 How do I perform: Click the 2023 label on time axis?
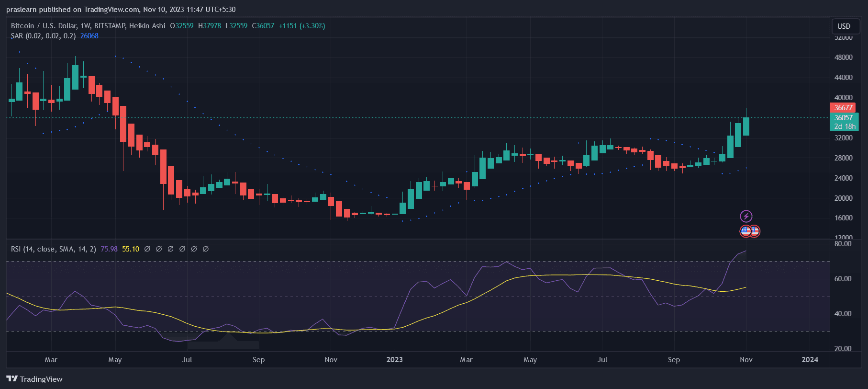395,360
